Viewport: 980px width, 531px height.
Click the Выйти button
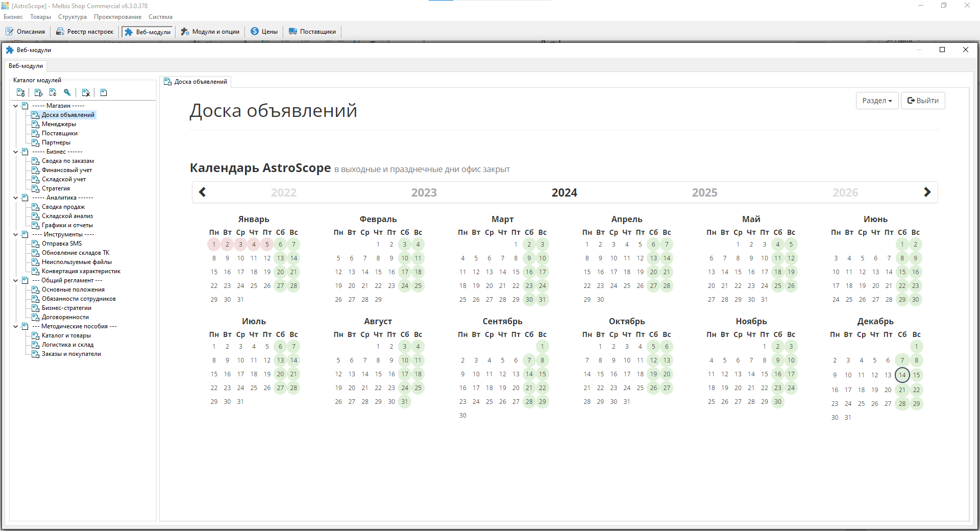(923, 101)
